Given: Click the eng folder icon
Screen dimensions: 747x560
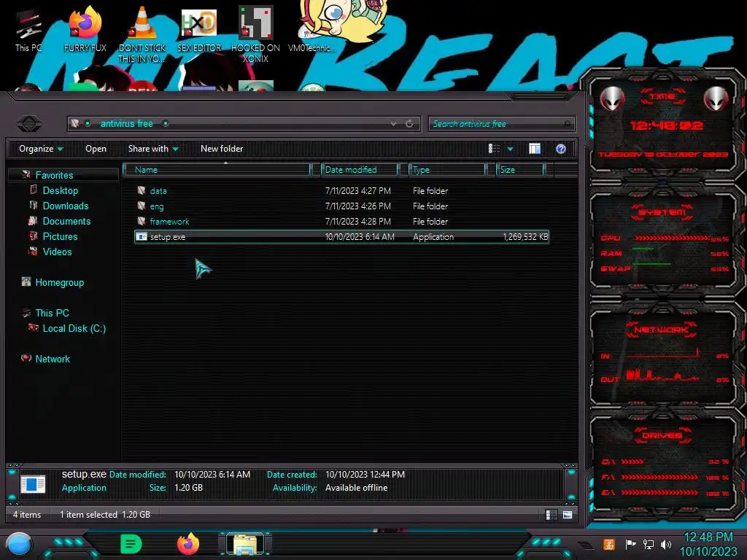Looking at the screenshot, I should coord(142,206).
